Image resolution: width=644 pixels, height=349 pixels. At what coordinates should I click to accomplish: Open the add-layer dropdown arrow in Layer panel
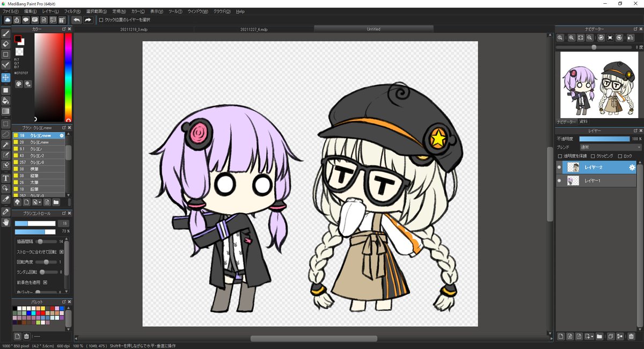[592, 337]
